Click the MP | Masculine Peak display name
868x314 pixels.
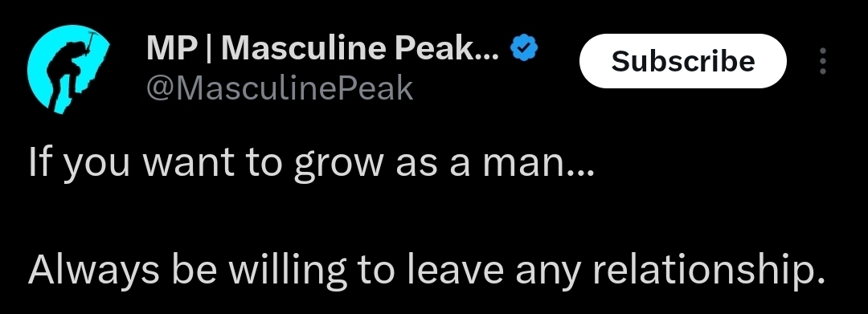point(323,48)
